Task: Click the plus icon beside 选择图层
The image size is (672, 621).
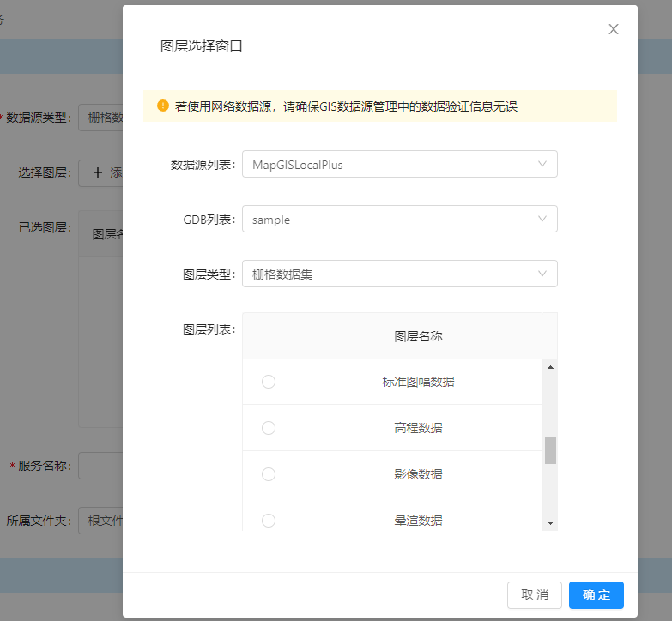Action: point(98,172)
